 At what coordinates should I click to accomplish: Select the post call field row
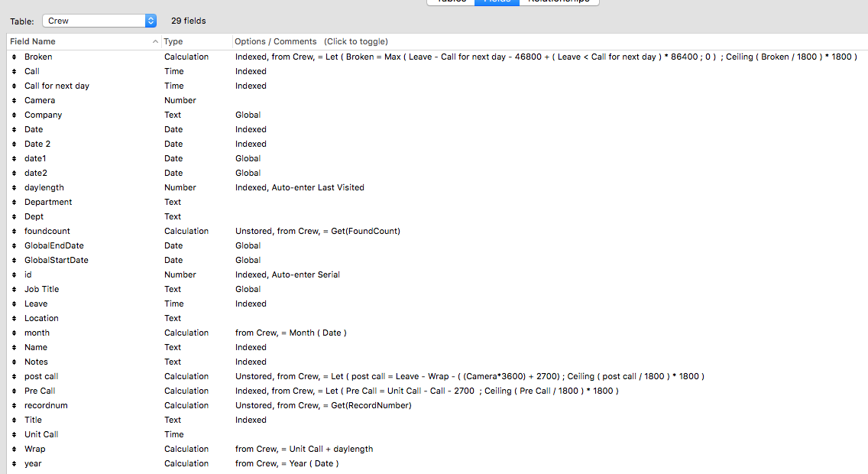437,377
